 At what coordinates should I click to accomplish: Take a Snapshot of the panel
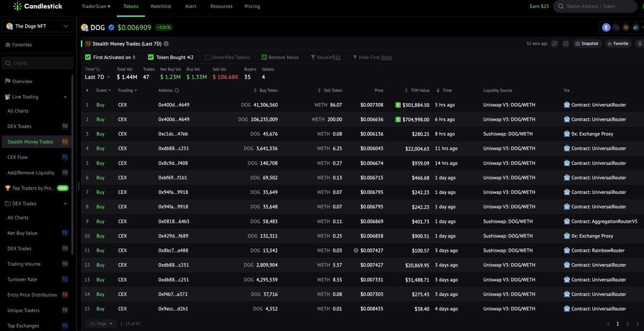tap(587, 44)
